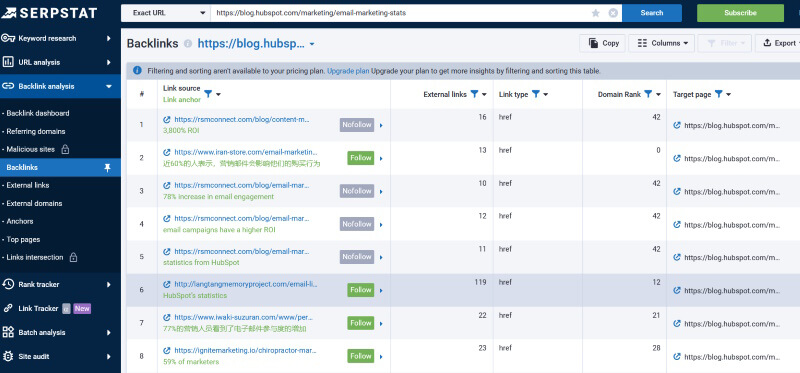800x373 pixels.
Task: Click external link icon for ignitemarketing.io row
Action: (x=167, y=351)
